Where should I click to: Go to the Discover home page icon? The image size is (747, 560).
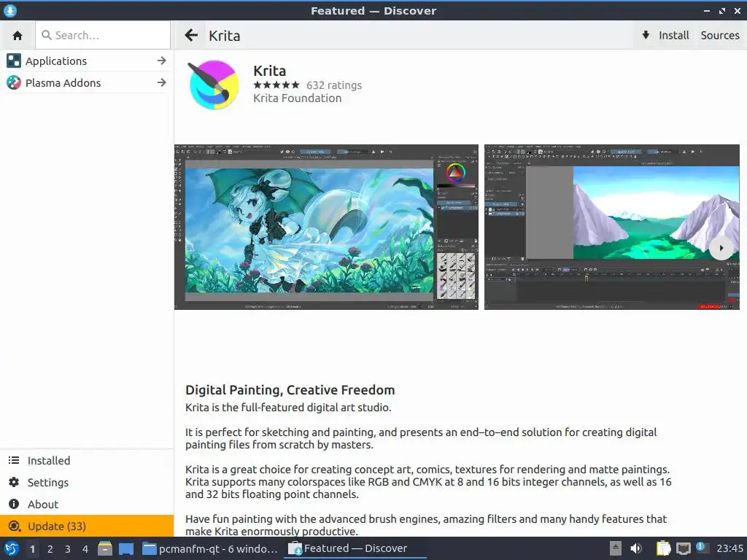18,35
